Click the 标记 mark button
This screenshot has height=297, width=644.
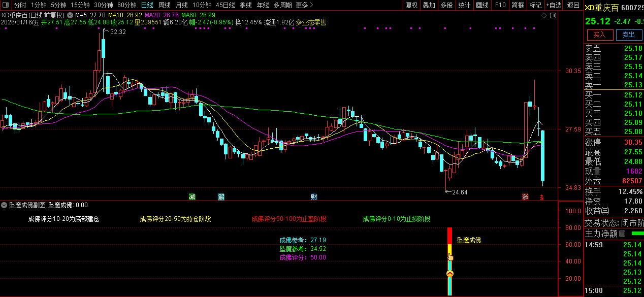pos(535,5)
